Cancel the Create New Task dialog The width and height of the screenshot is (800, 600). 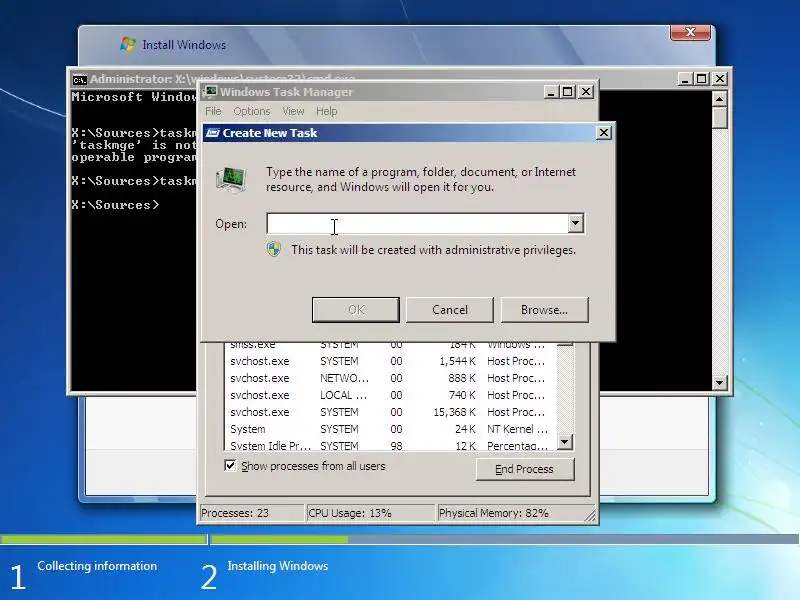449,310
